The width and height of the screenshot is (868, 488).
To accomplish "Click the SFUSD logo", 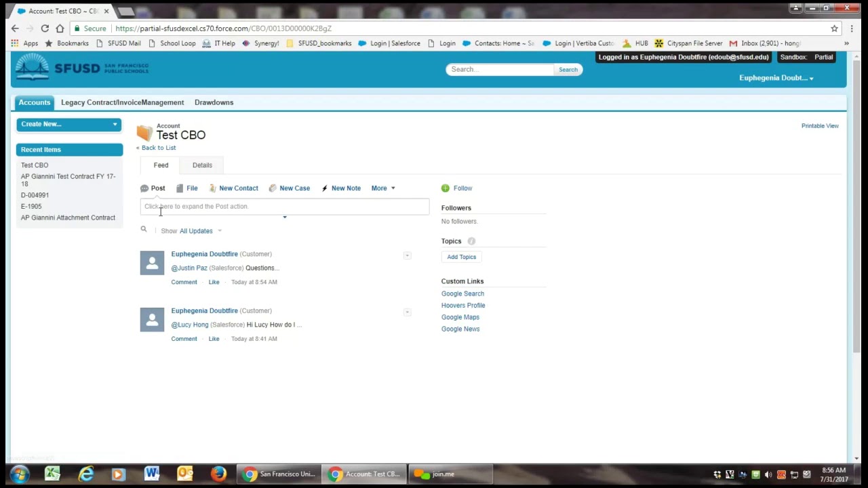I will point(82,68).
